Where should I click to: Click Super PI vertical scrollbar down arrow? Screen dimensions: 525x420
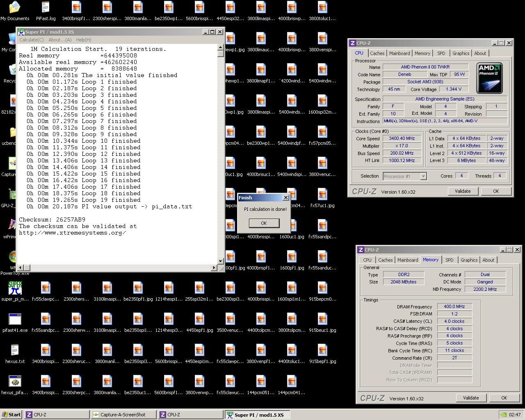coord(221,261)
